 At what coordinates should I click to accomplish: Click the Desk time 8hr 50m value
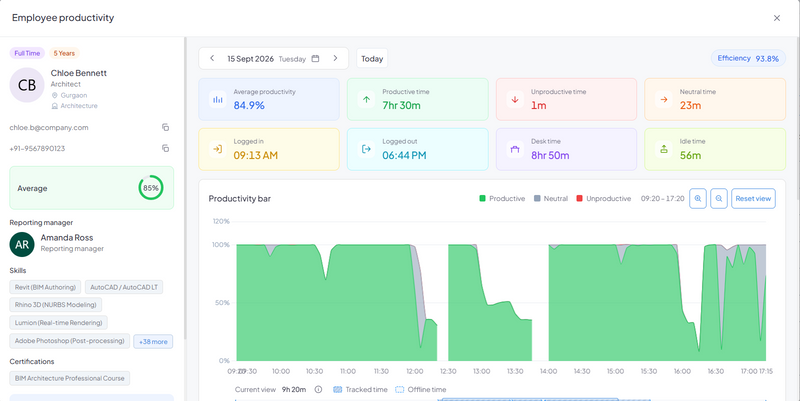pyautogui.click(x=550, y=155)
